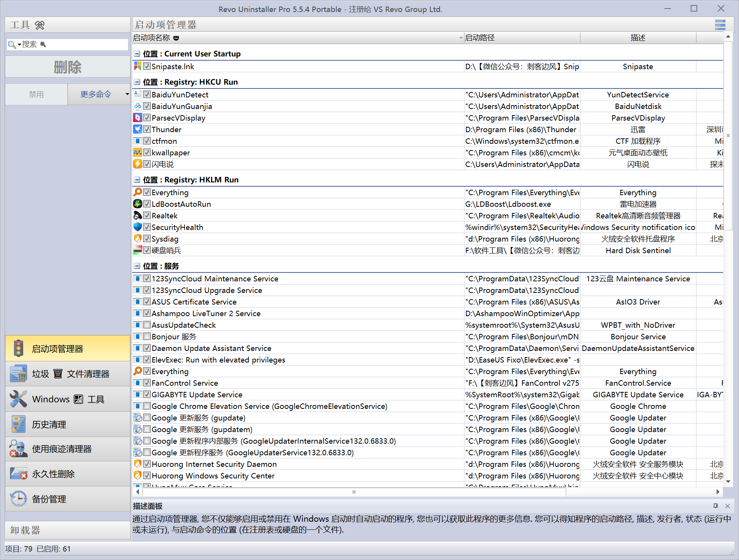Click the traffic light icon of 启动项管理器
This screenshot has width=739, height=560.
click(18, 348)
